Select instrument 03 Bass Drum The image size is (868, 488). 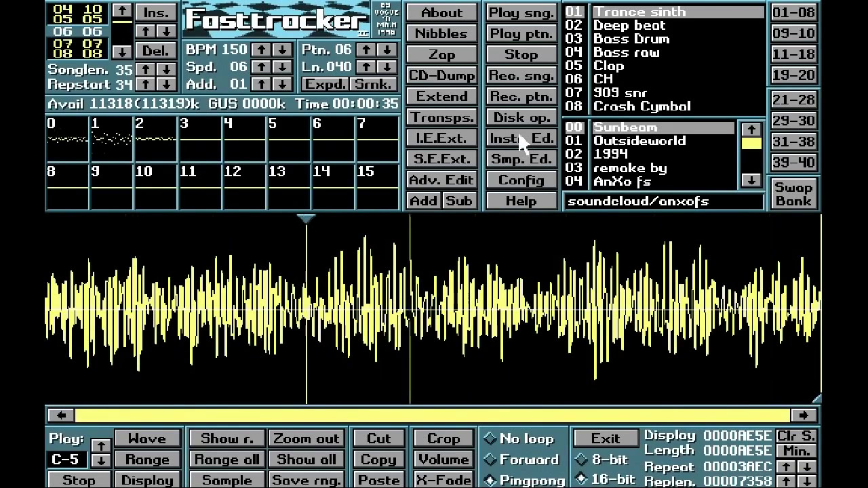665,39
